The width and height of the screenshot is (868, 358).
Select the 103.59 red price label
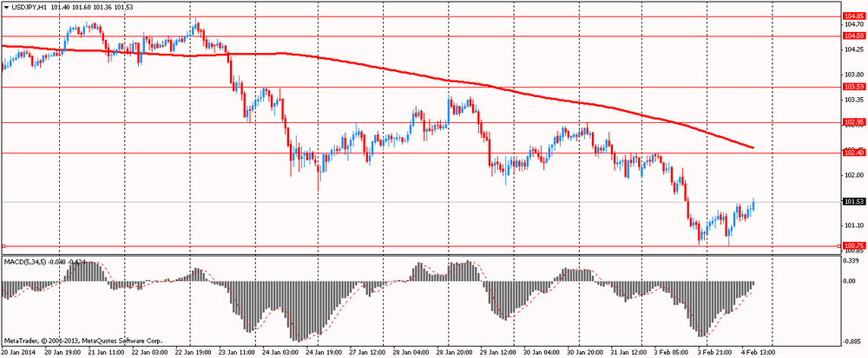[x=852, y=87]
